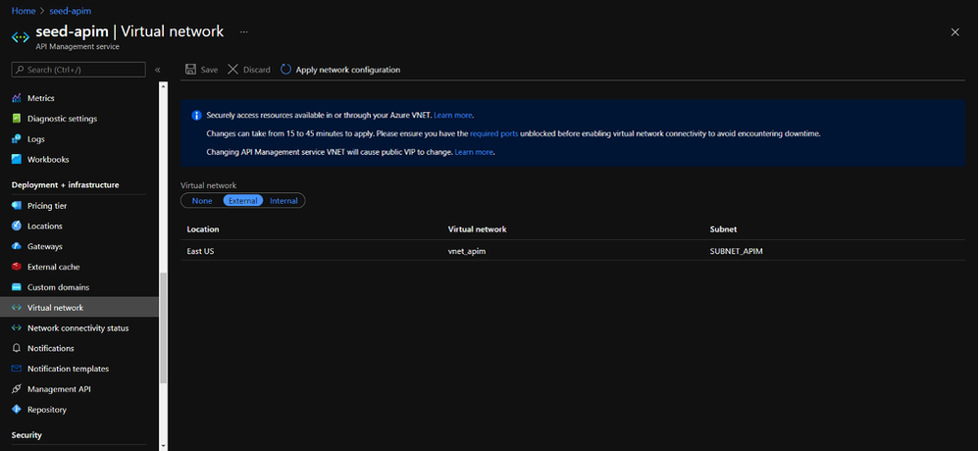Click the seed-apim service icon in header

coord(21,37)
